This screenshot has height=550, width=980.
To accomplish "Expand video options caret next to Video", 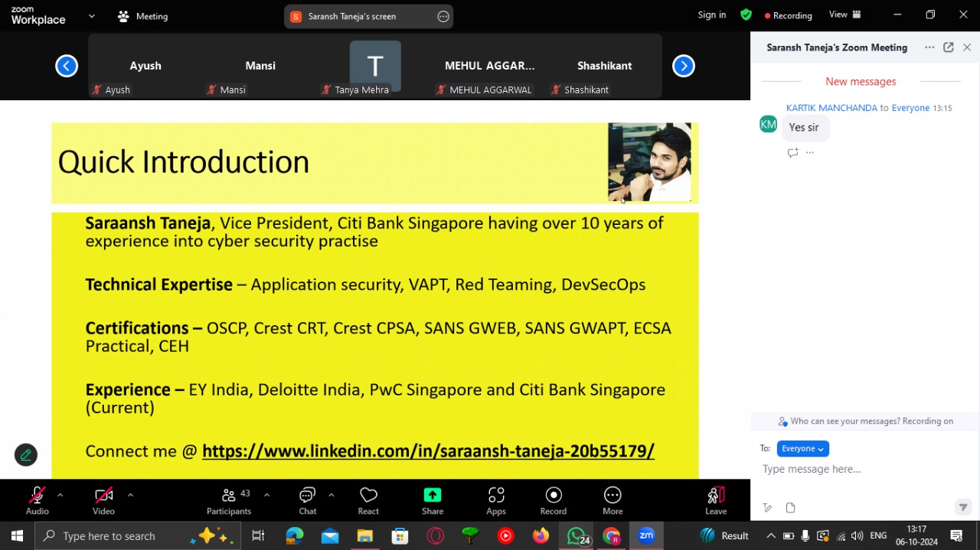I will pos(130,495).
